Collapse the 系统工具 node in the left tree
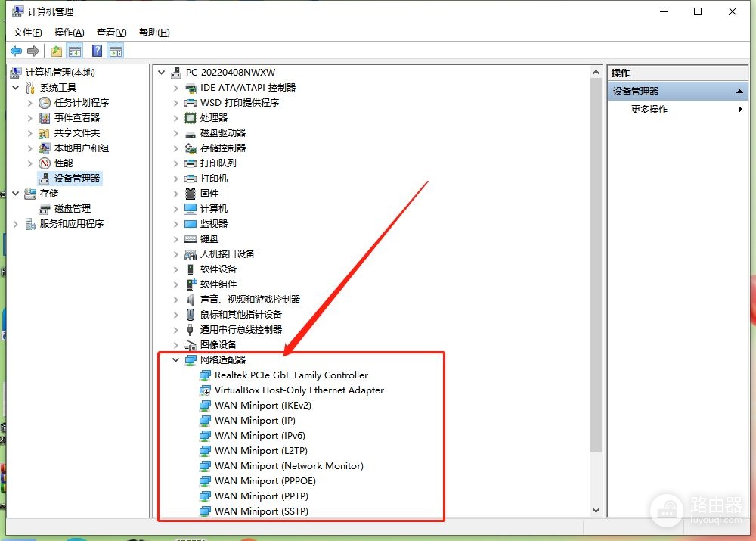756x541 pixels. (x=15, y=87)
